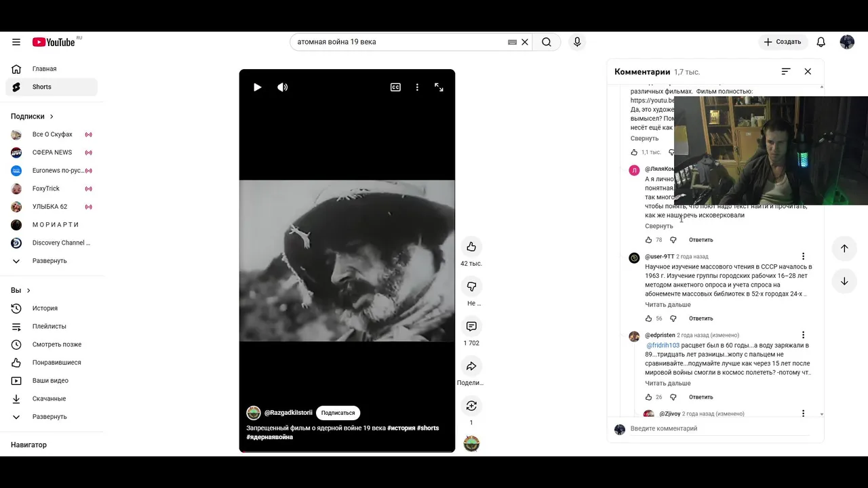Open the sound source thumbnail
This screenshot has width=868, height=488.
471,444
